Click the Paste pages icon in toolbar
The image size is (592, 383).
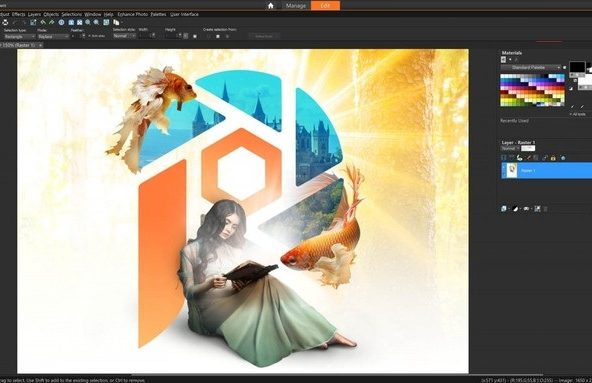pos(116,23)
